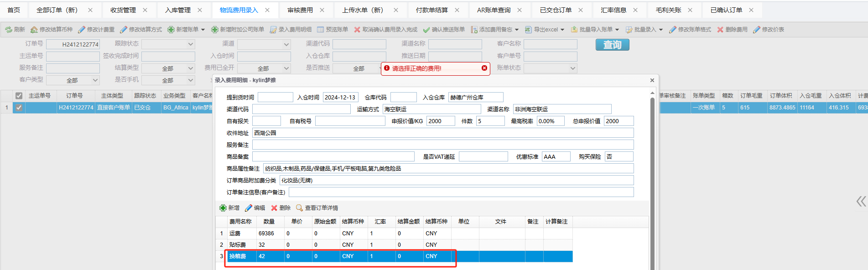This screenshot has width=868, height=270.
Task: Open the 导出excel dropdown arrow
Action: point(562,30)
